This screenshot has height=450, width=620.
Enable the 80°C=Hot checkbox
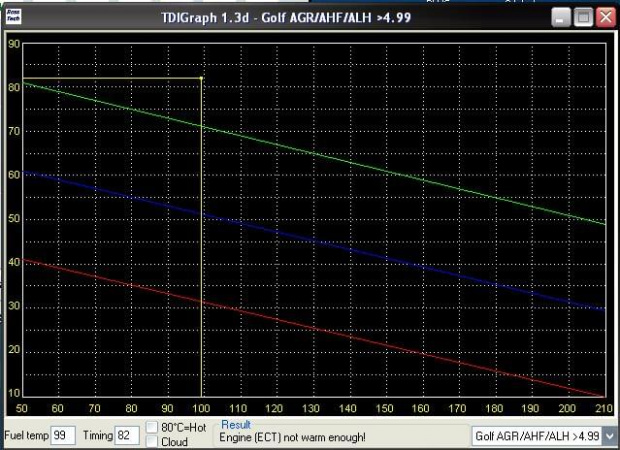pyautogui.click(x=152, y=427)
